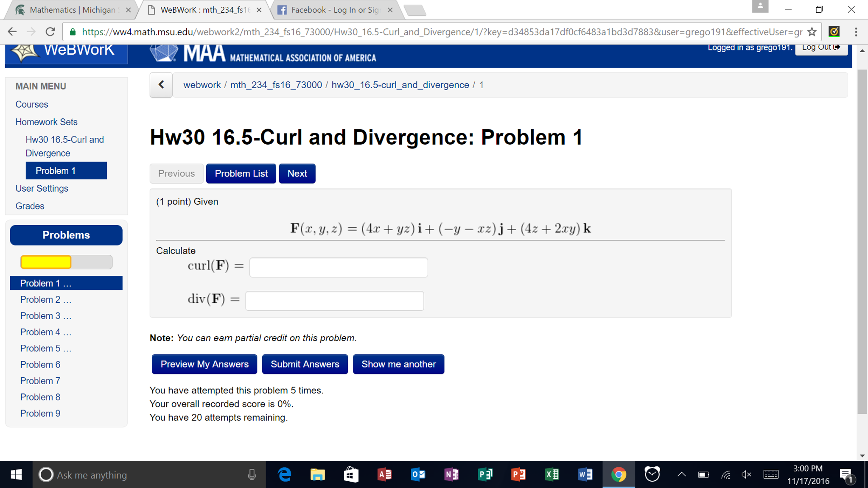Click the battery status tray icon

tap(703, 474)
